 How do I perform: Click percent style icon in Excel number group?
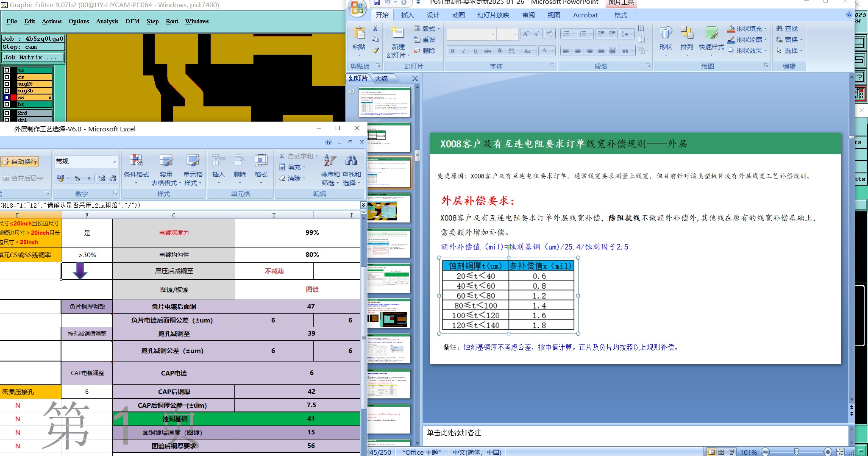coord(77,178)
